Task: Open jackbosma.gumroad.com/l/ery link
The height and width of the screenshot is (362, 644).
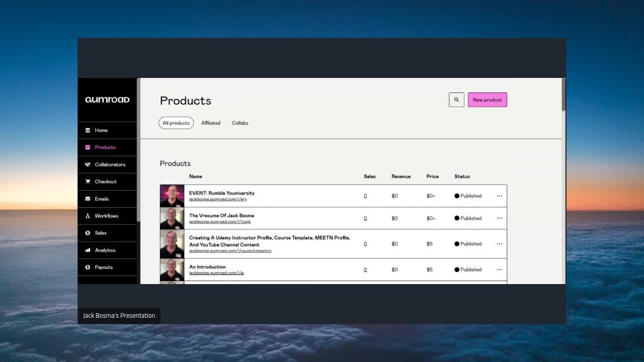Action: coord(218,199)
